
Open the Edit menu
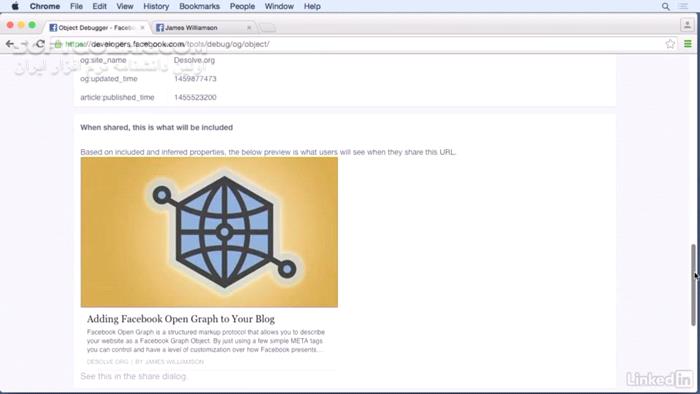pyautogui.click(x=99, y=6)
